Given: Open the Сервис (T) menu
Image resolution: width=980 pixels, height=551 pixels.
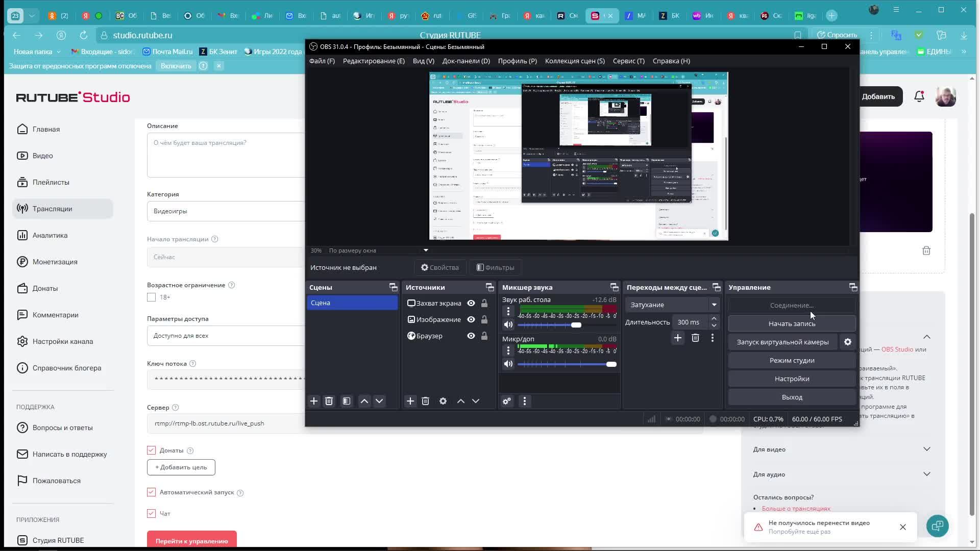Looking at the screenshot, I should click(x=628, y=61).
